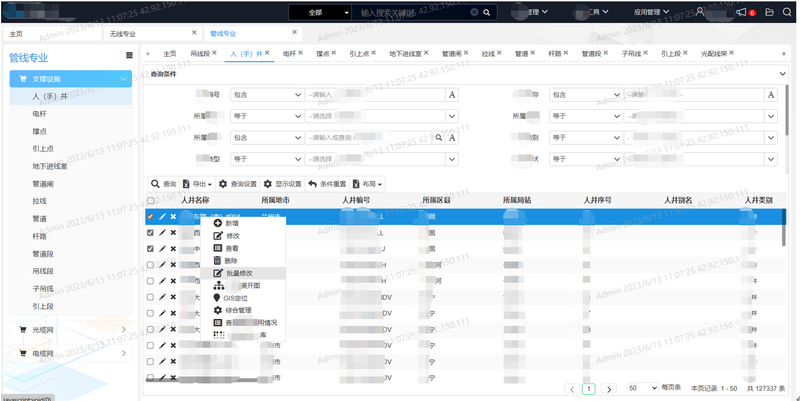
Task: Click the A icon next to 请输入或查询 field
Action: pos(452,138)
